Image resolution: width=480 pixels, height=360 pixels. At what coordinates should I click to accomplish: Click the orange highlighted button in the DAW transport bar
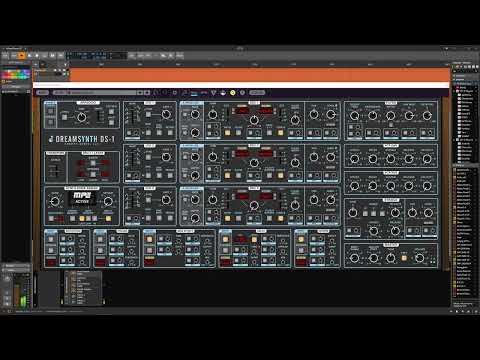point(21,56)
